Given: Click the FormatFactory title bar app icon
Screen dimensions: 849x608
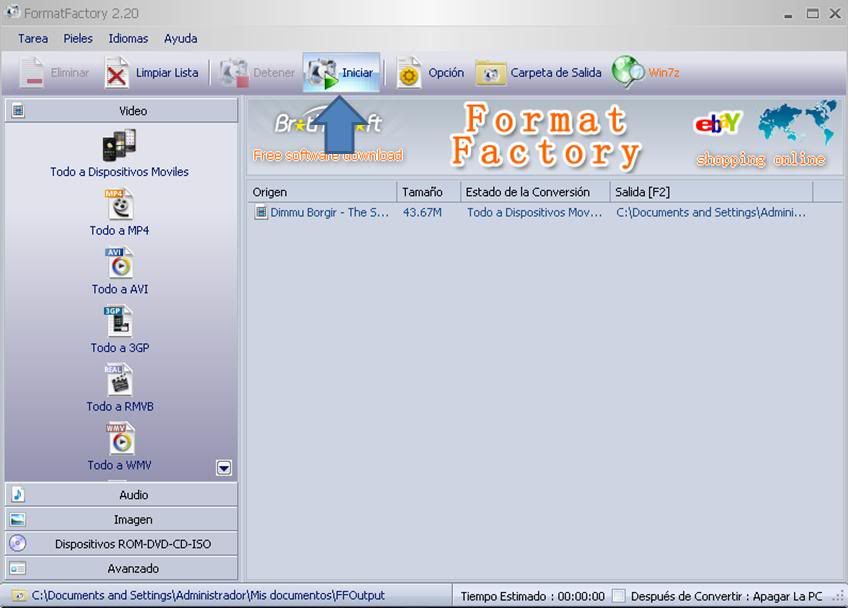Looking at the screenshot, I should click(x=12, y=12).
